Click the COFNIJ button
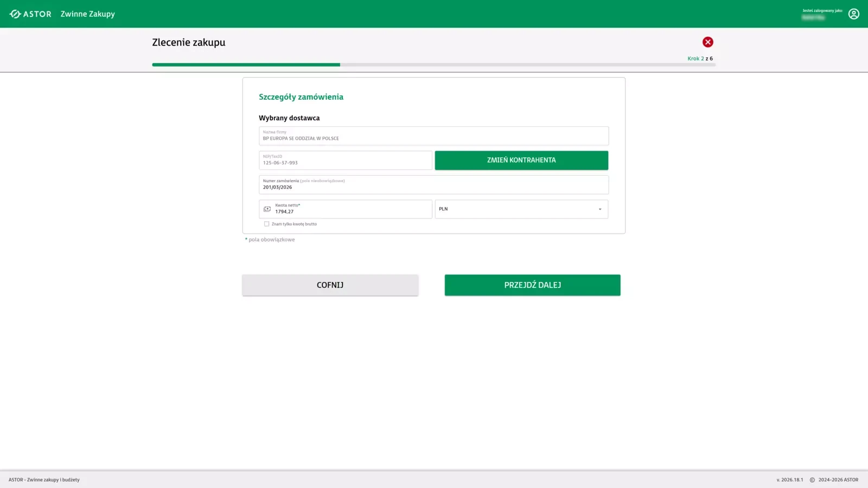 [330, 285]
